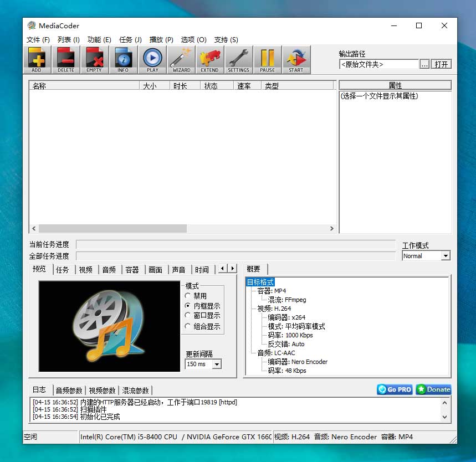The width and height of the screenshot is (476, 462).
Task: Open the 列表 (I) menu
Action: [x=69, y=40]
